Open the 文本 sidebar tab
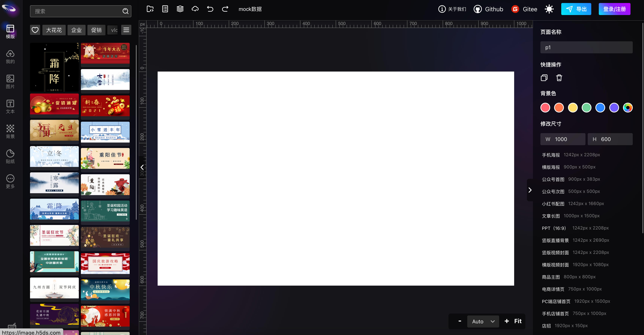The height and width of the screenshot is (335, 644). [10, 107]
